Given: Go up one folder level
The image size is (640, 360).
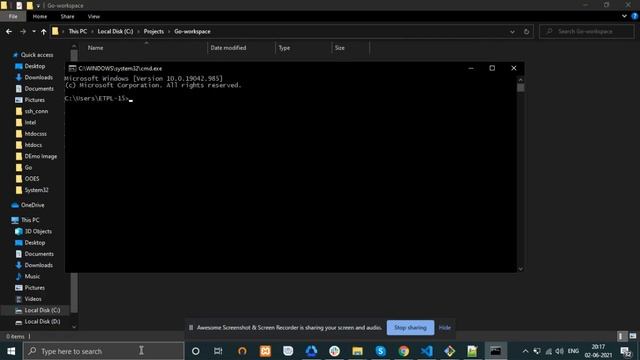Looking at the screenshot, I should [x=44, y=31].
